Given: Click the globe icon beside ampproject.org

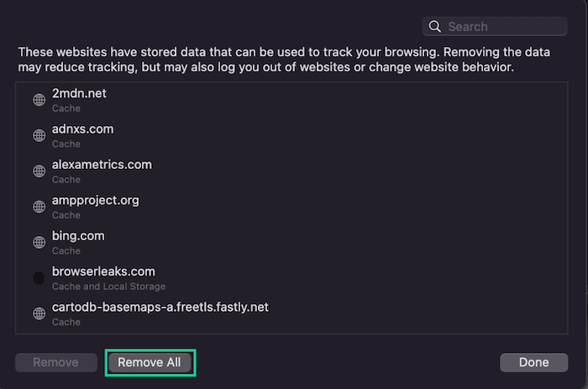Looking at the screenshot, I should click(39, 207).
